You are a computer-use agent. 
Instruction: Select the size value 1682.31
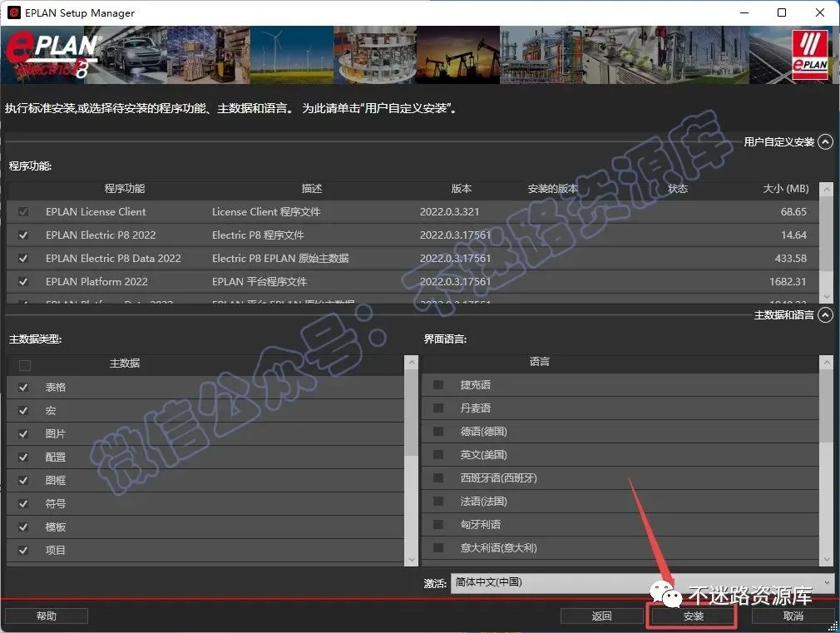tap(788, 282)
